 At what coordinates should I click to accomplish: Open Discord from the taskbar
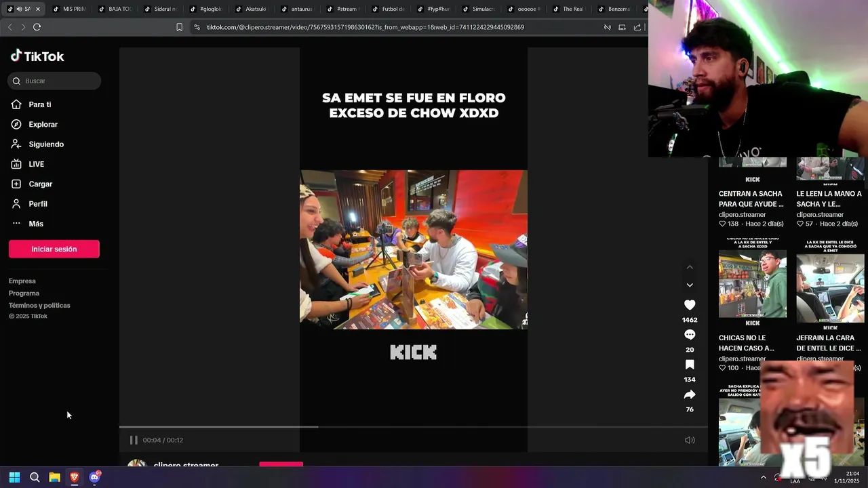pos(94,477)
